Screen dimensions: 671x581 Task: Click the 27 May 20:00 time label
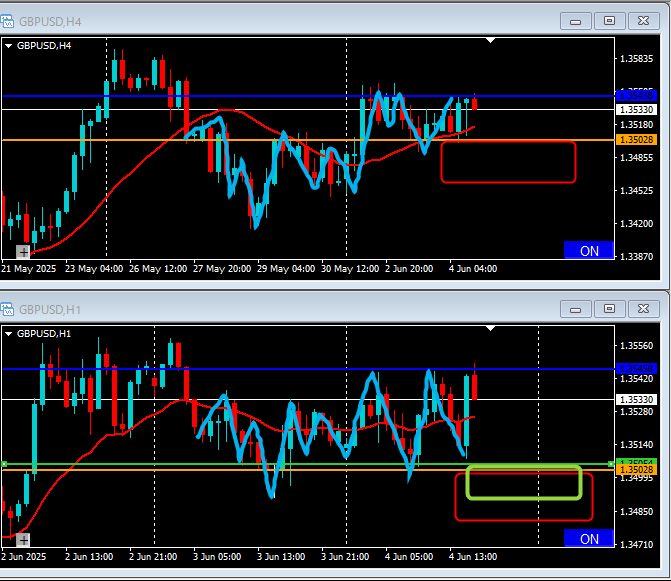click(222, 269)
